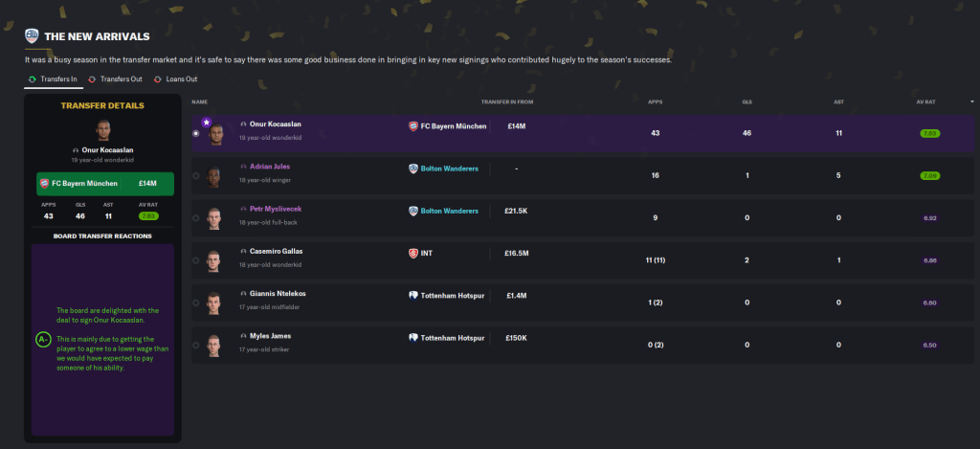980x449 pixels.
Task: Select the Casemiro Gallas radio button
Action: pos(196,260)
